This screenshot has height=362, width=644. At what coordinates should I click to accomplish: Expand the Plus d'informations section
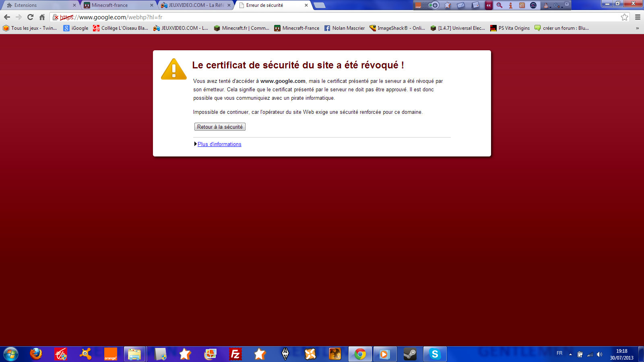pyautogui.click(x=219, y=144)
